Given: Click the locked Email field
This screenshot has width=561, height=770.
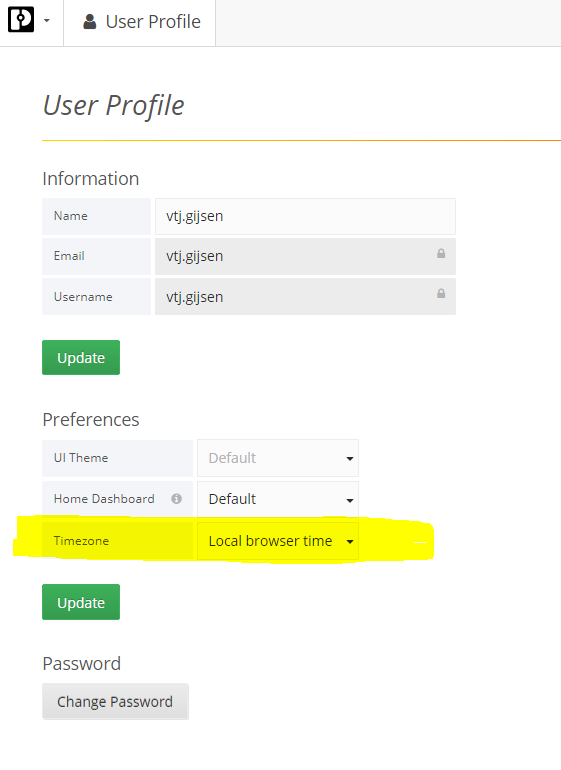Looking at the screenshot, I should 305,256.
